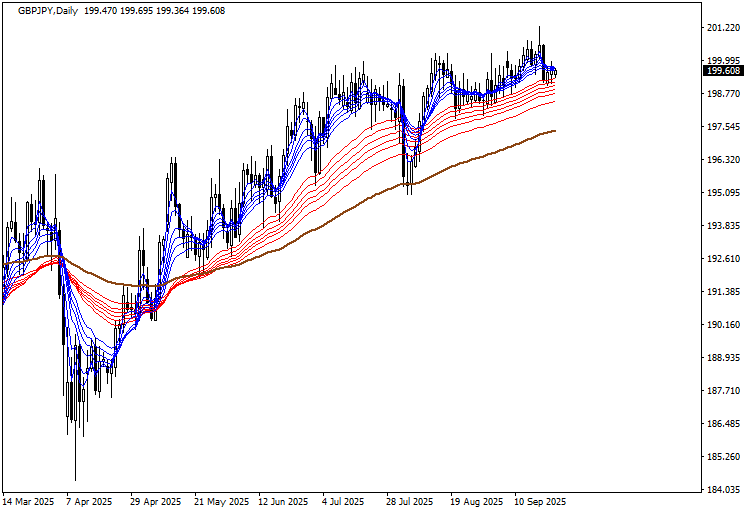Screen dimensions: 747x513
Task: Select the 21 May 2025 date label
Action: pyautogui.click(x=221, y=501)
